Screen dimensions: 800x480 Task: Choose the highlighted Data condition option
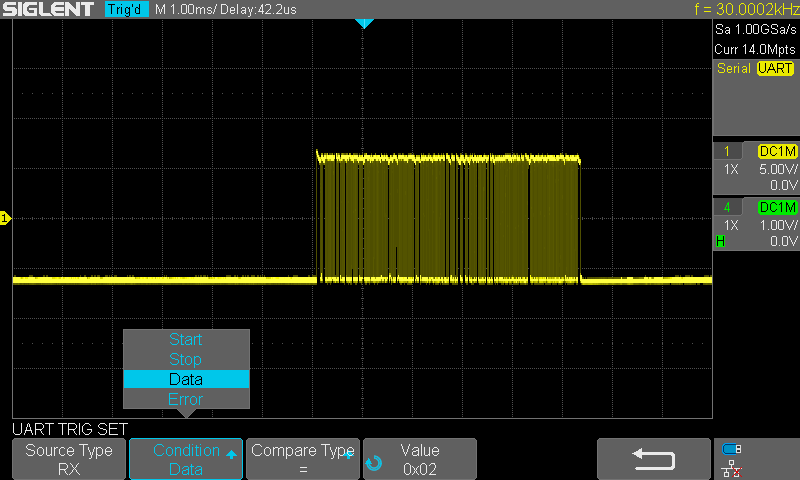(x=186, y=379)
